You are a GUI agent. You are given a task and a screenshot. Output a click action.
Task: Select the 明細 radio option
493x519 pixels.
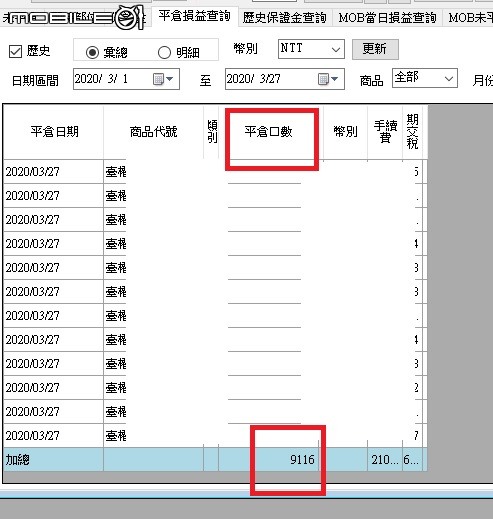[x=164, y=53]
